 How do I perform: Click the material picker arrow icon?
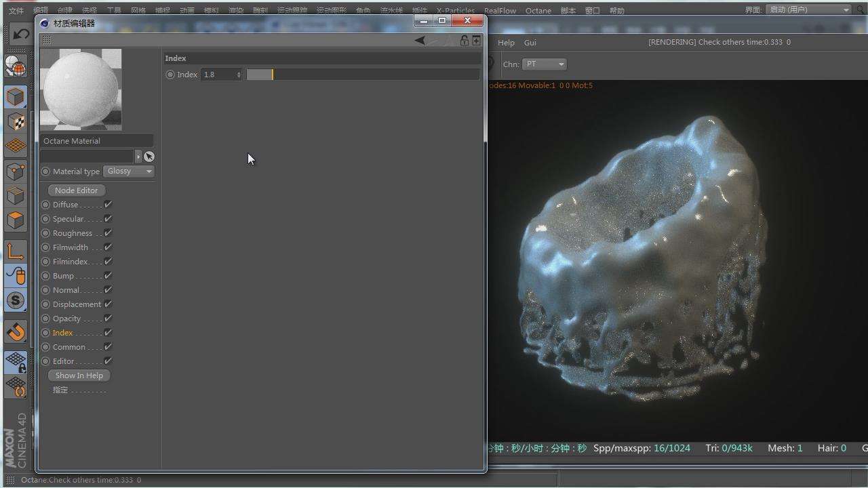149,157
